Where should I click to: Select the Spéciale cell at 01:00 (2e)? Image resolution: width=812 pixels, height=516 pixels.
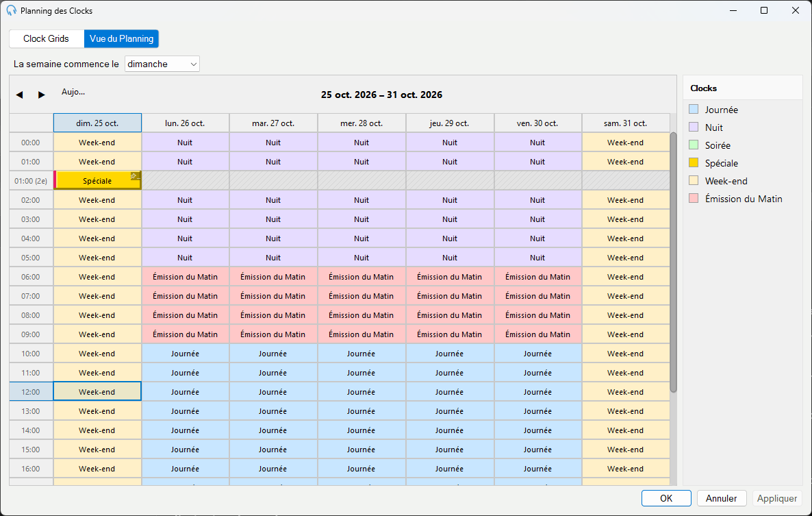97,181
